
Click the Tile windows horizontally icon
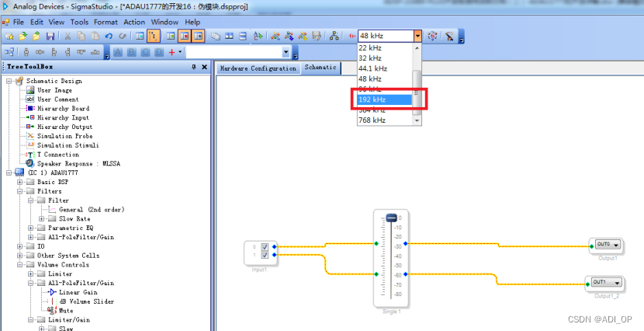pyautogui.click(x=229, y=37)
